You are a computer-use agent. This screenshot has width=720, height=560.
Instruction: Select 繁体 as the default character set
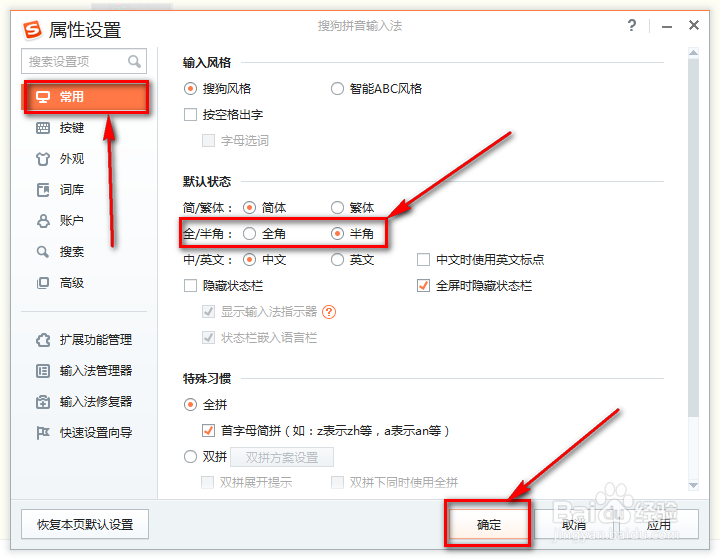(x=337, y=208)
